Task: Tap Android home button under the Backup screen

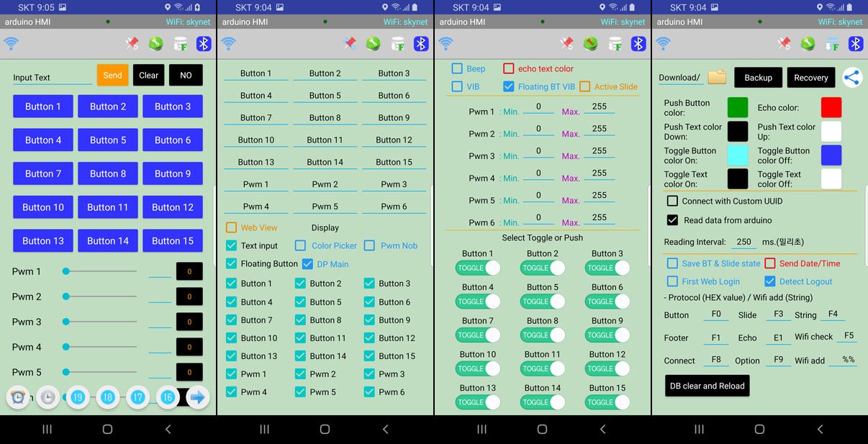Action: pos(759,429)
